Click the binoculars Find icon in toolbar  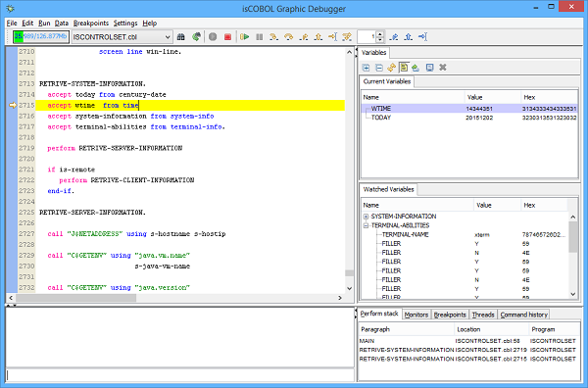coord(180,36)
